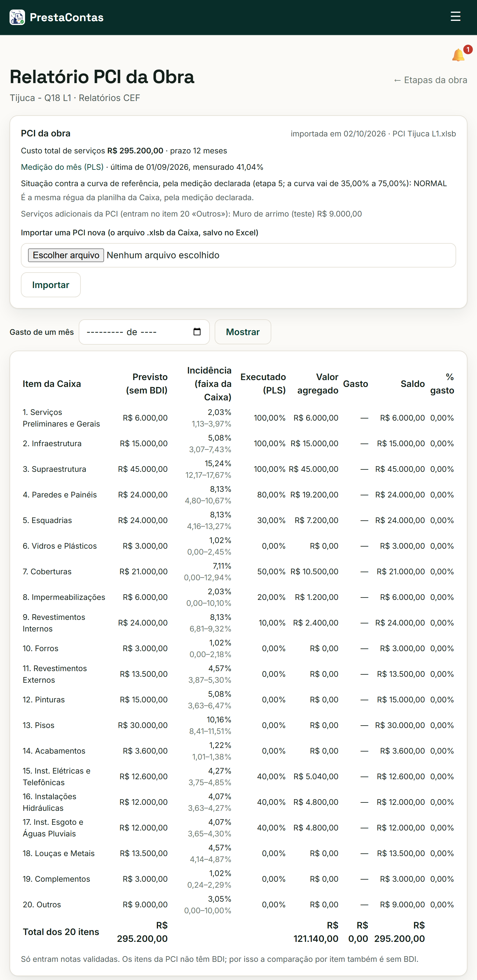Go back via Etapas da obra link
477x980 pixels.
[430, 80]
